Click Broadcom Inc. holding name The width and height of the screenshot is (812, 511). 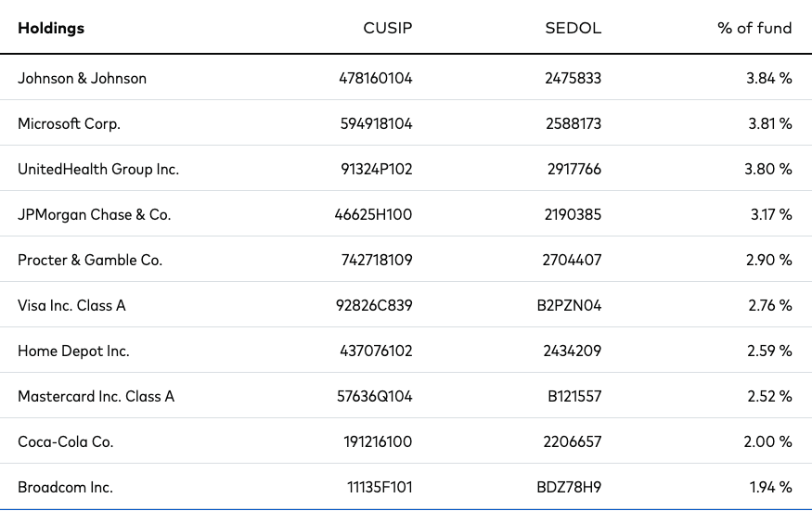pyautogui.click(x=65, y=487)
